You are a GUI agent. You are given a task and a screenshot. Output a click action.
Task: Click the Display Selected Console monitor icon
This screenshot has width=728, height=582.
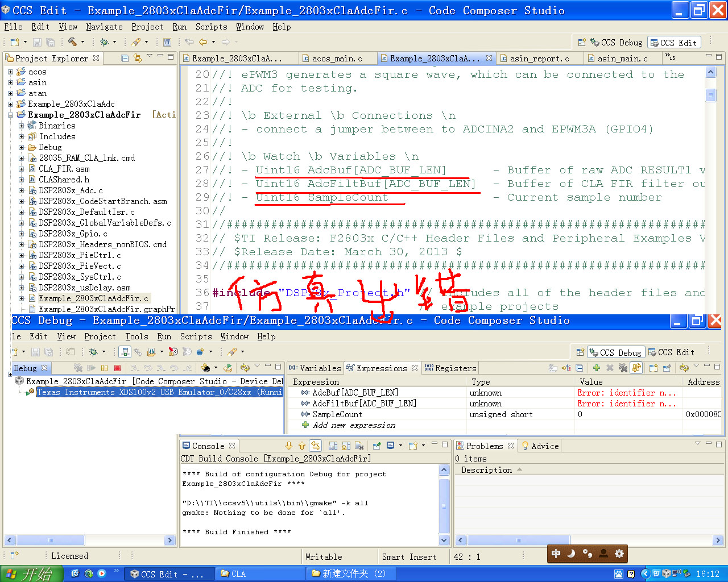coord(390,446)
